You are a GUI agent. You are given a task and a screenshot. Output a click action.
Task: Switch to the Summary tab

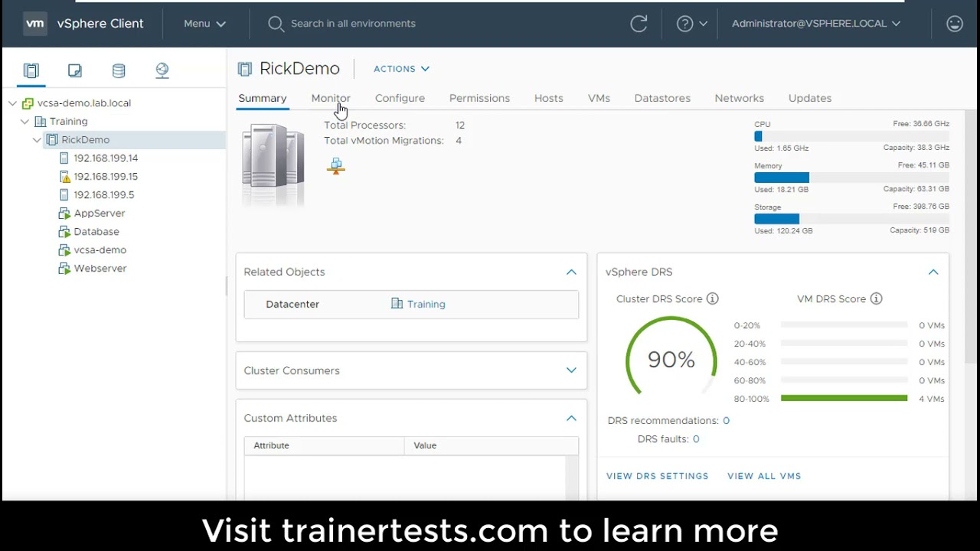point(263,98)
